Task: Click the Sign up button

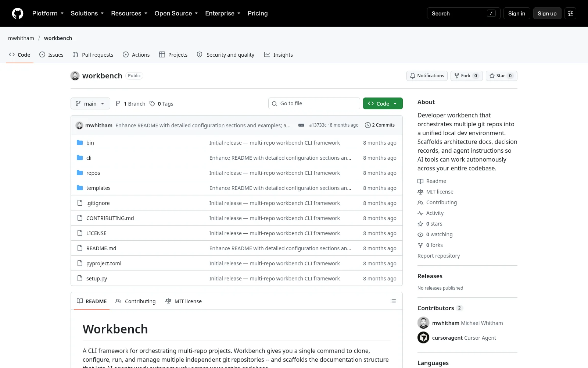Action: tap(547, 13)
